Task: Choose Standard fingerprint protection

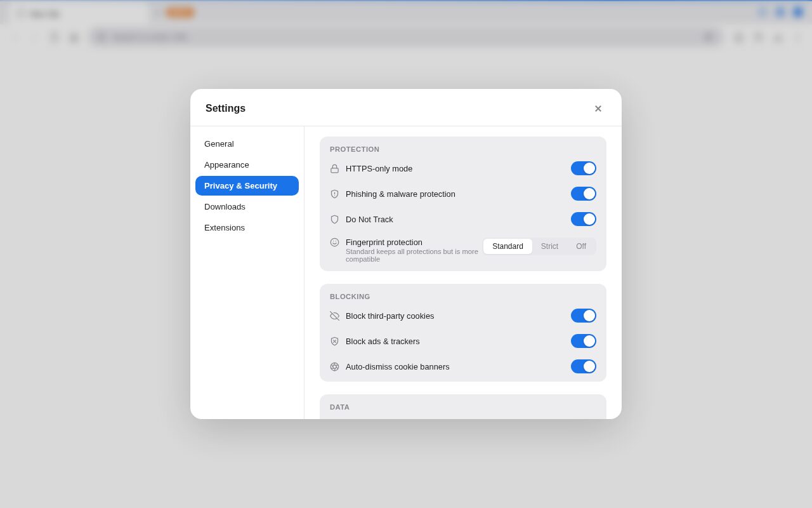Action: pos(507,246)
